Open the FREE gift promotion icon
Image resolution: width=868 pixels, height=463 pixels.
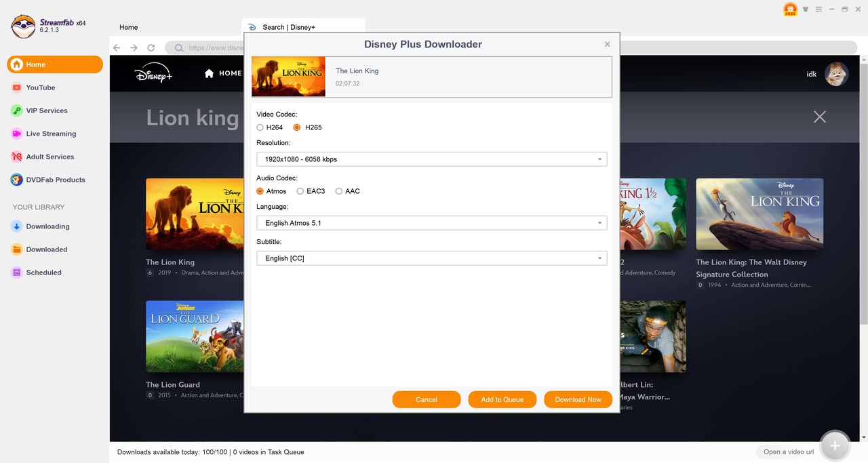point(790,9)
